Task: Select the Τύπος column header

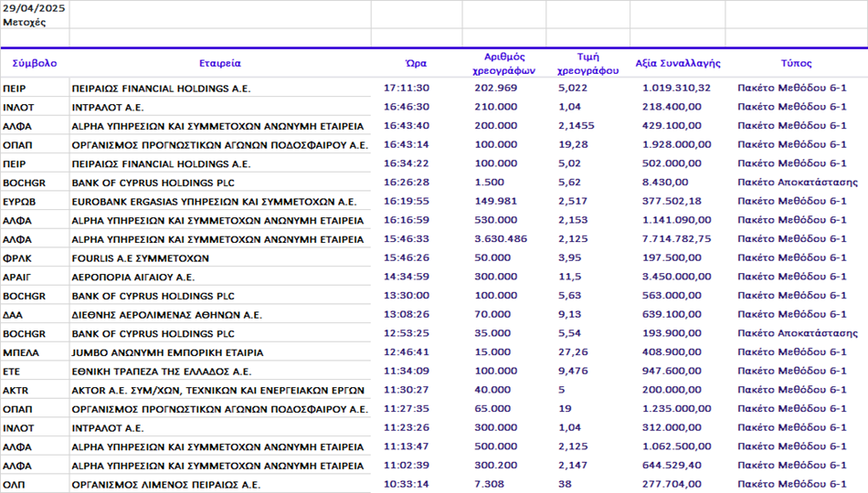Action: 796,64
